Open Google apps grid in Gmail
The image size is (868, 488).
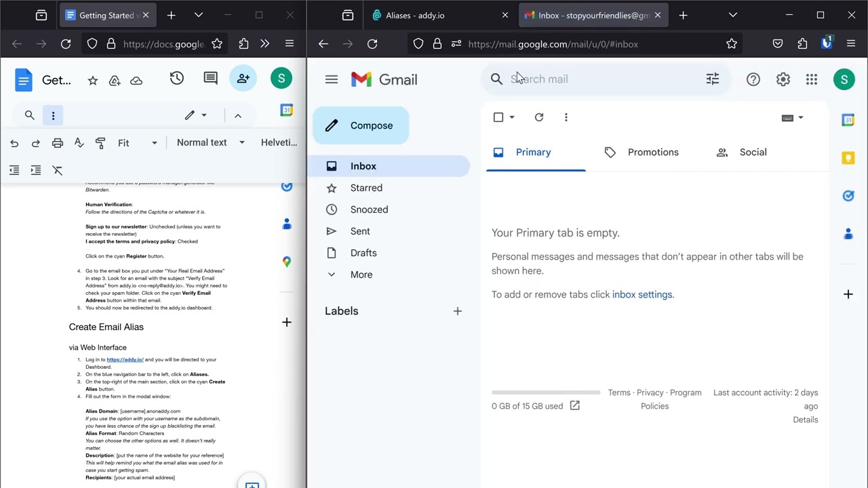(x=812, y=79)
